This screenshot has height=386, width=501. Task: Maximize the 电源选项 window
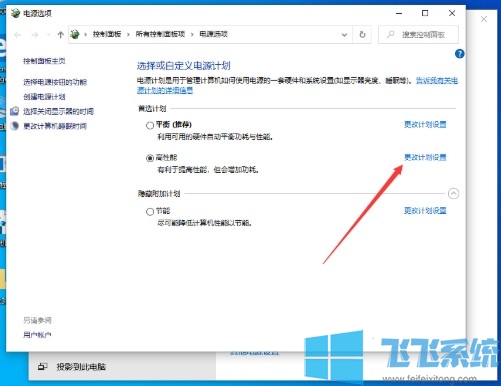(425, 13)
